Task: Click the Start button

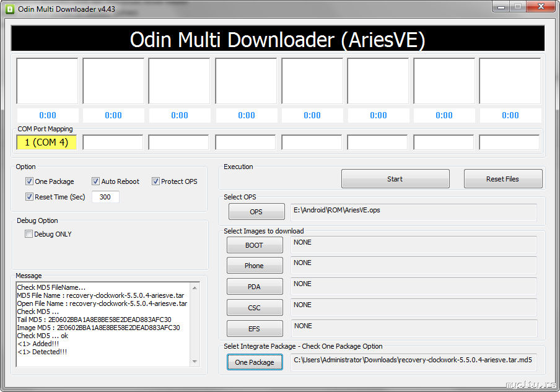Action: coord(395,179)
